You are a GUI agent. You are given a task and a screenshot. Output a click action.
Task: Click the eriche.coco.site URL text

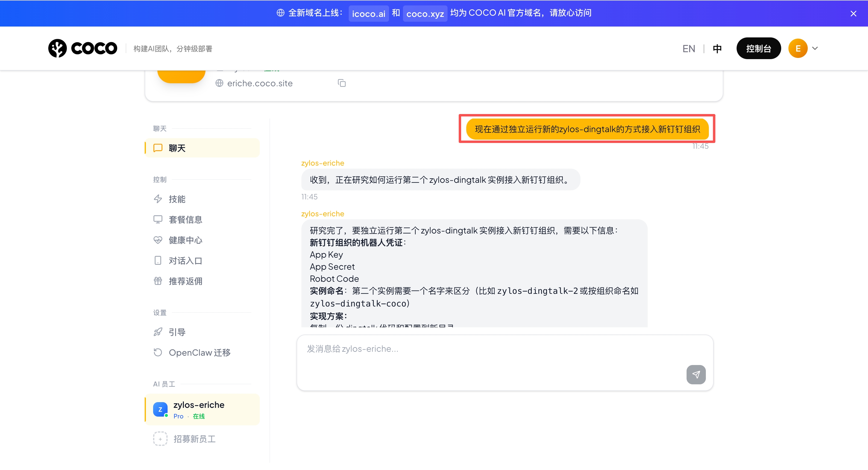[260, 83]
